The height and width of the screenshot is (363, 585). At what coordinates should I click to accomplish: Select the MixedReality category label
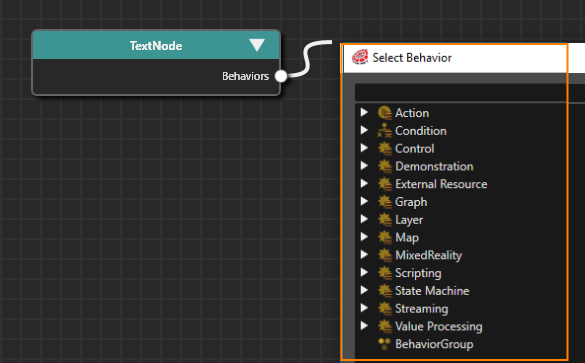tap(428, 255)
